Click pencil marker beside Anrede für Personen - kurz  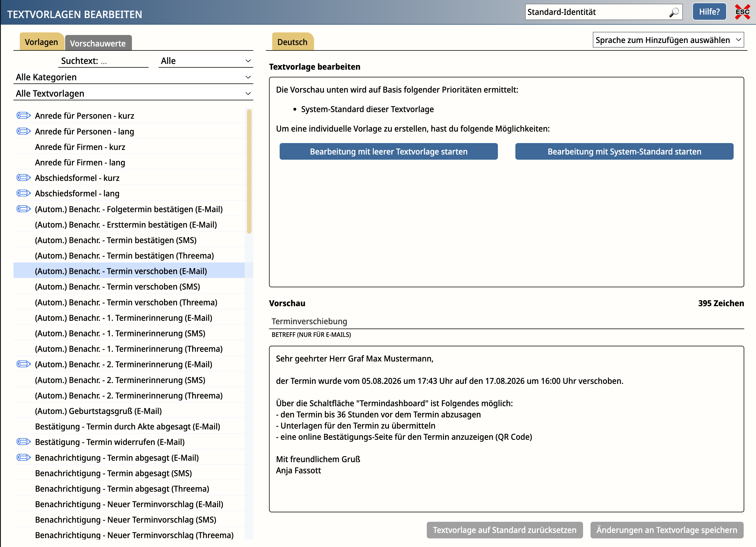coord(24,116)
